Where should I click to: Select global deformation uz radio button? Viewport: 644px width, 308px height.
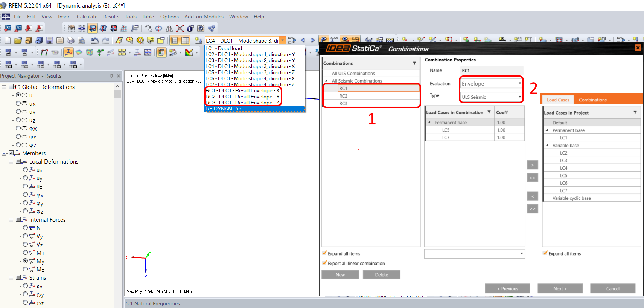(x=18, y=120)
